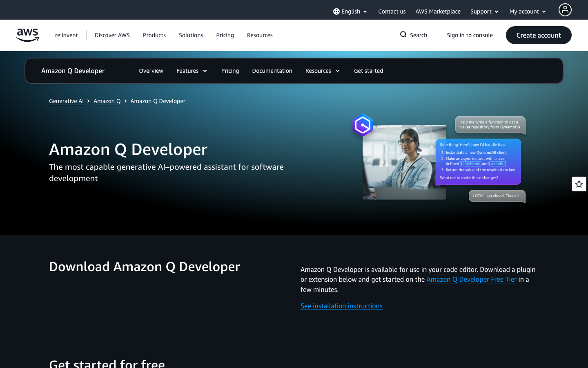Expand the Features submenu

point(192,71)
